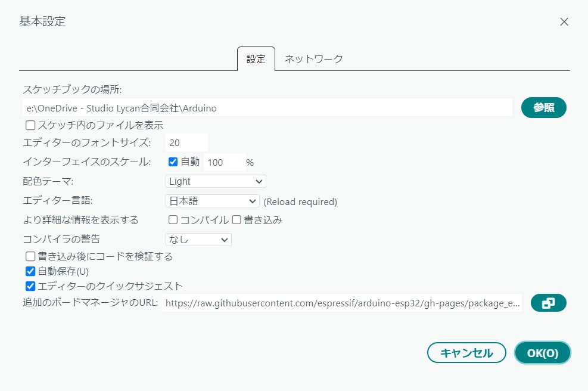The height and width of the screenshot is (391, 588).
Task: Enable the 書き込み verbose output checkbox
Action: pos(237,220)
